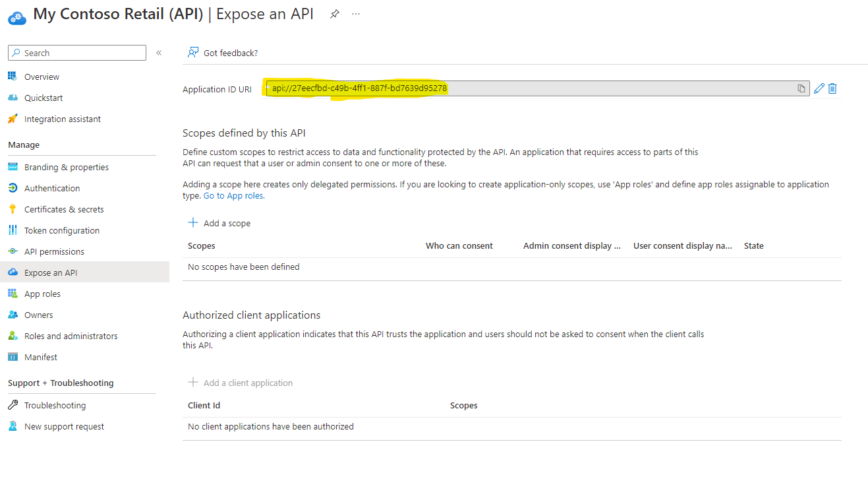
Task: Click the New support request icon
Action: pyautogui.click(x=13, y=426)
